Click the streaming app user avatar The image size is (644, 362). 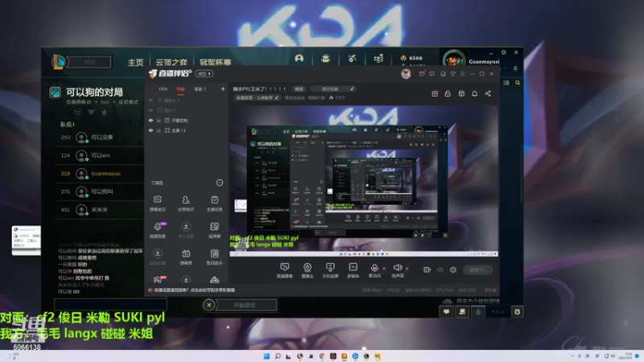point(406,73)
